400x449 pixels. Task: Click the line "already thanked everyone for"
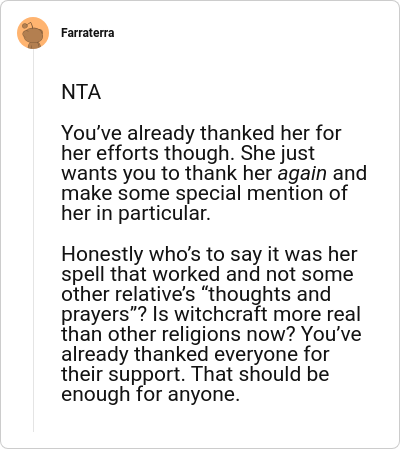[x=196, y=354]
